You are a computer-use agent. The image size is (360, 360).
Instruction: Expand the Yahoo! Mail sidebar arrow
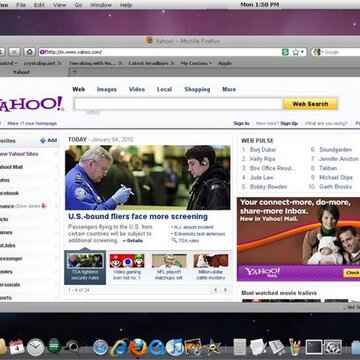[x=56, y=167]
